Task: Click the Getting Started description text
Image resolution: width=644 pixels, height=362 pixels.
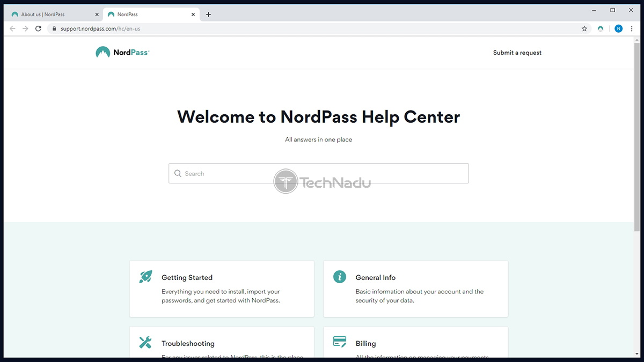Action: click(221, 296)
